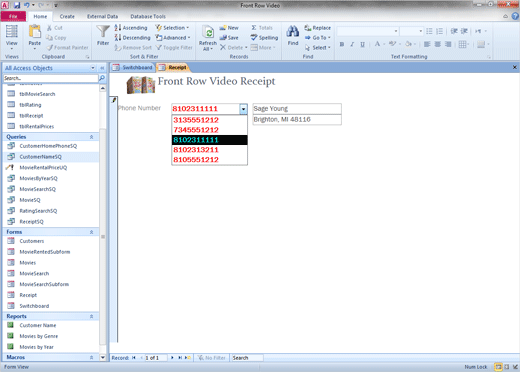Toggle Bold text formatting
This screenshot has height=372, width=520.
[342, 44]
